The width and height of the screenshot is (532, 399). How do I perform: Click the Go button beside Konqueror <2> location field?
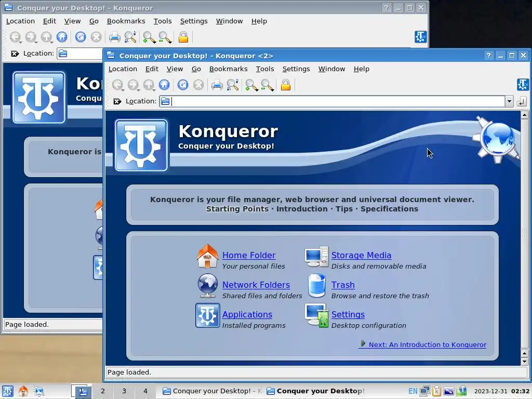[522, 101]
